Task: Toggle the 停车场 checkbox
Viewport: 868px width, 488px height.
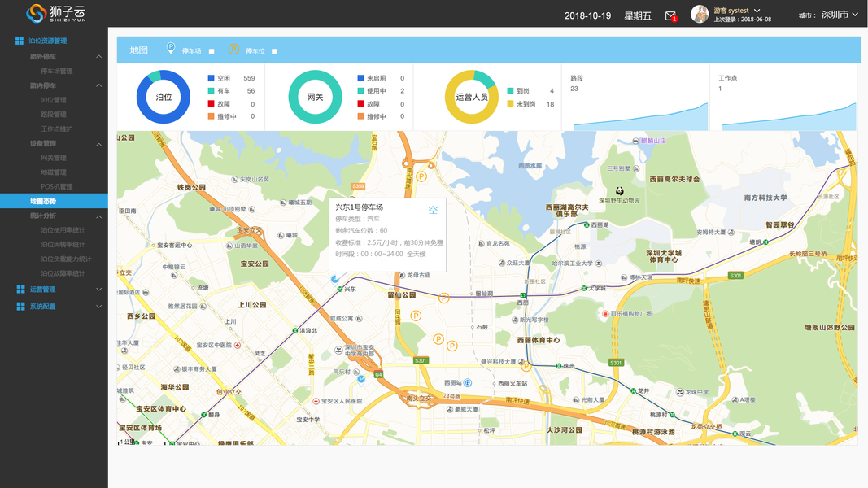Action: [212, 51]
